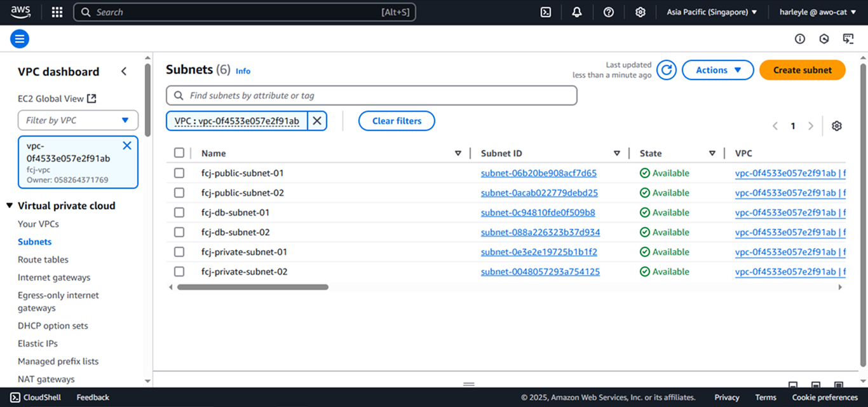This screenshot has height=407, width=868.
Task: Open the info panel circle icon
Action: 800,39
